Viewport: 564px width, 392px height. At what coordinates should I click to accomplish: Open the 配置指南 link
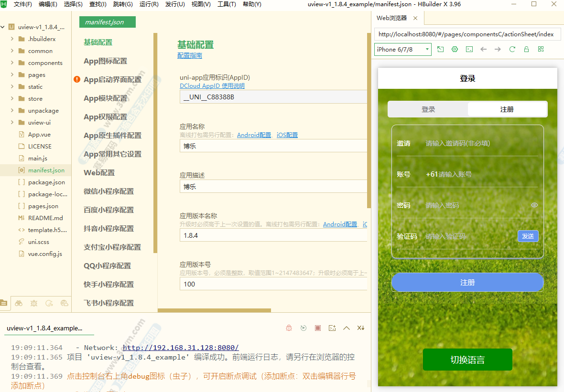[x=190, y=55]
